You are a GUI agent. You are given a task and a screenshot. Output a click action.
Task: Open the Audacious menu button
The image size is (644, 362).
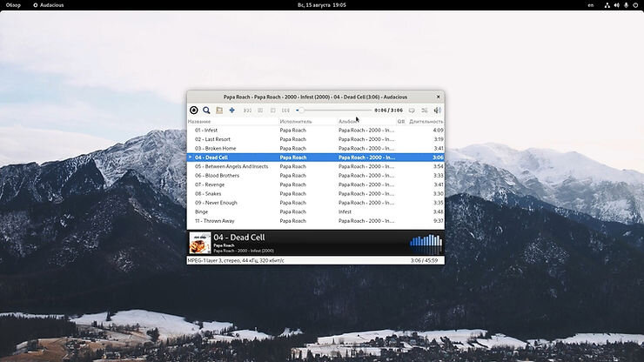click(194, 111)
